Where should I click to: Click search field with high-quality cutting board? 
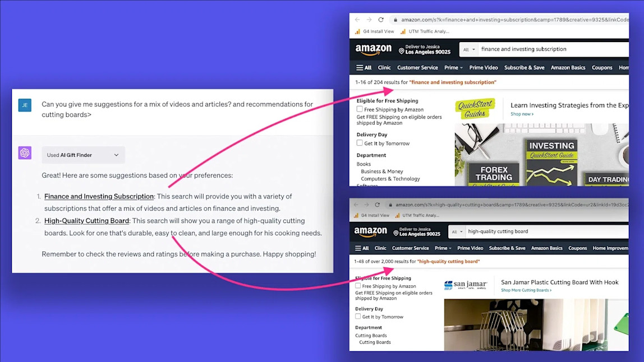[x=547, y=231]
